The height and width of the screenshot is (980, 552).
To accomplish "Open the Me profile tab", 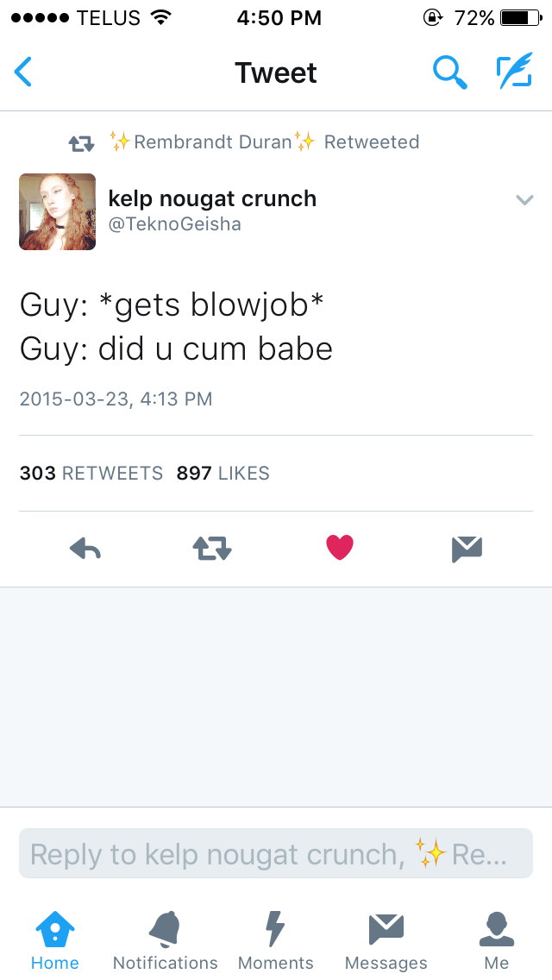I will coord(496,940).
